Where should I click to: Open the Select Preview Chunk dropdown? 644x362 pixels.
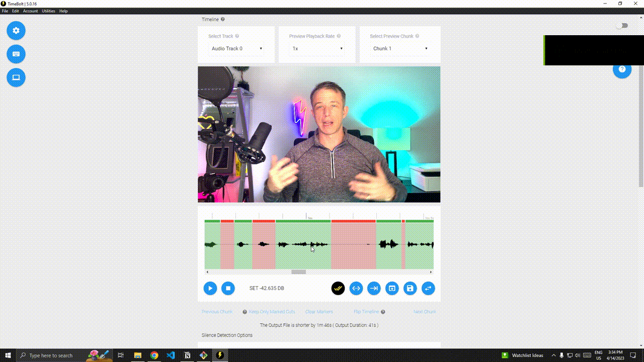[x=400, y=49]
